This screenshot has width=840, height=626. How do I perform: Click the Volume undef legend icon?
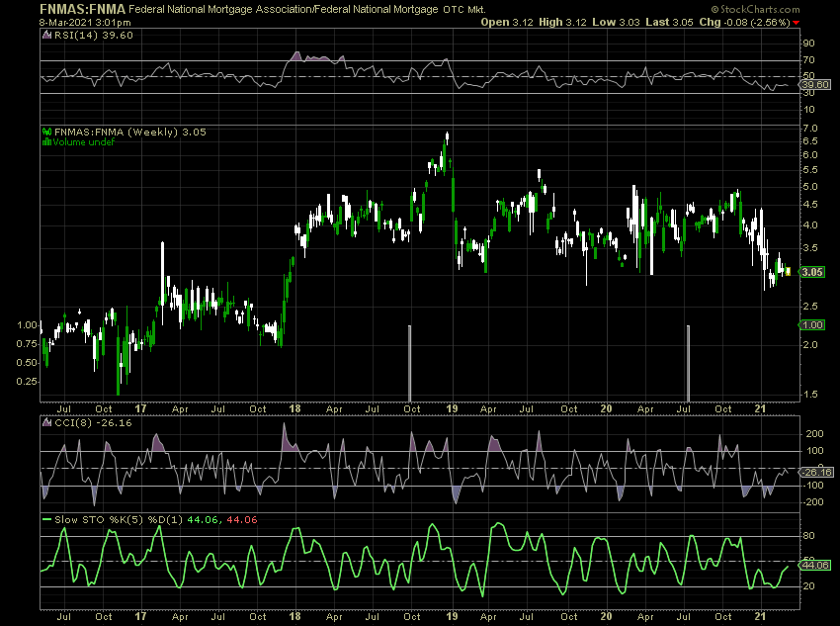pos(45,142)
